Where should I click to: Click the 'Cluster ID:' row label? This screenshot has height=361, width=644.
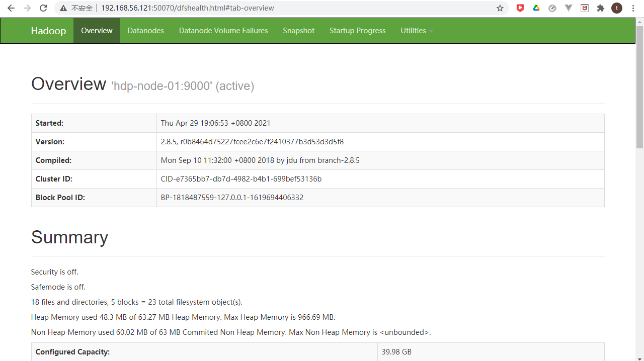[x=54, y=179]
